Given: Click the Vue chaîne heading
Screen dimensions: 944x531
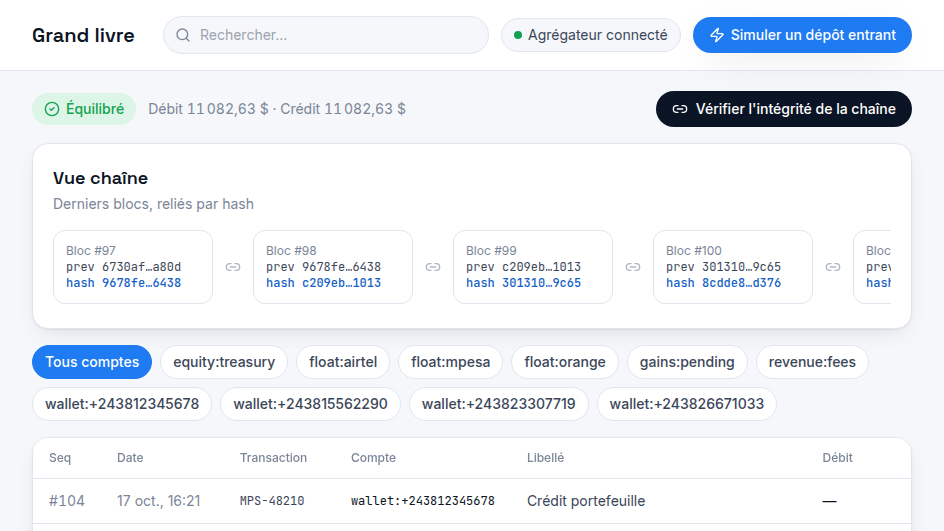Looking at the screenshot, I should click(101, 178).
